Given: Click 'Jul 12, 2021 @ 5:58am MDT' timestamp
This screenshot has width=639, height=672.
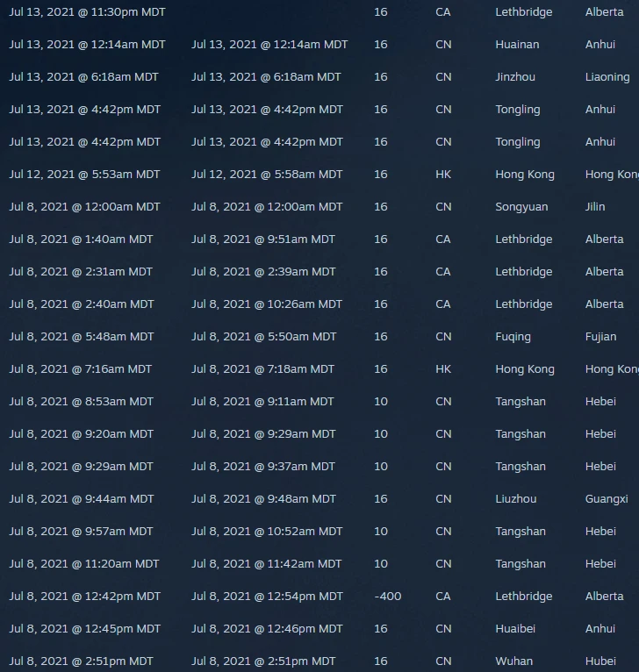Looking at the screenshot, I should pos(267,175).
